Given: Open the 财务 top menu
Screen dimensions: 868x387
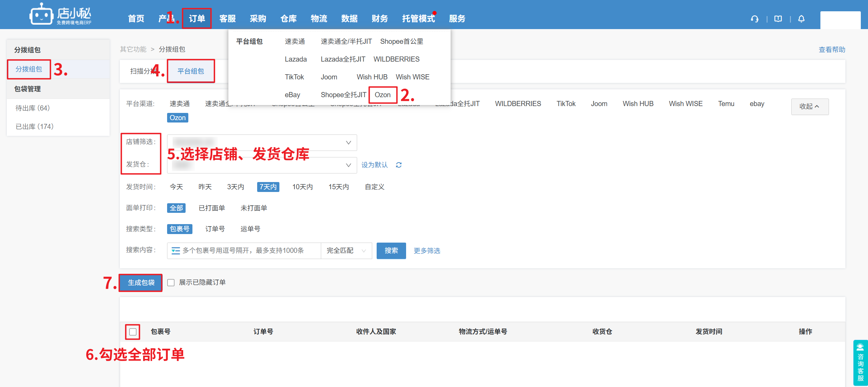Looking at the screenshot, I should pyautogui.click(x=380, y=18).
